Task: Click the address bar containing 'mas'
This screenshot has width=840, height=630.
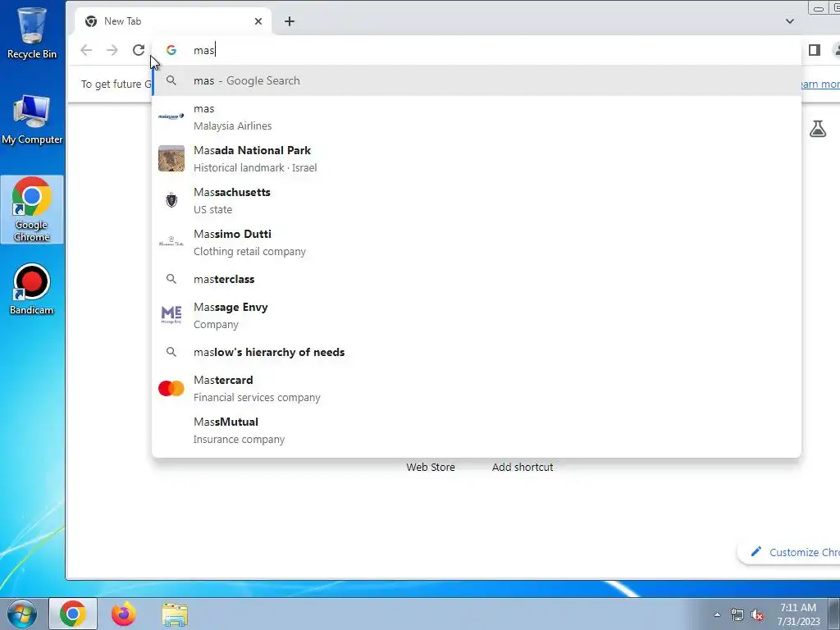Action: [477, 50]
